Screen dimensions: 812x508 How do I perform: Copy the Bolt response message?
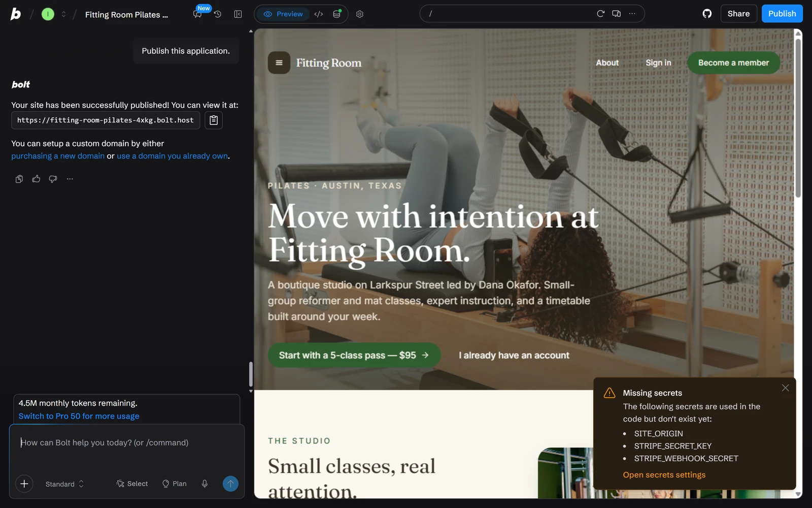pos(19,179)
